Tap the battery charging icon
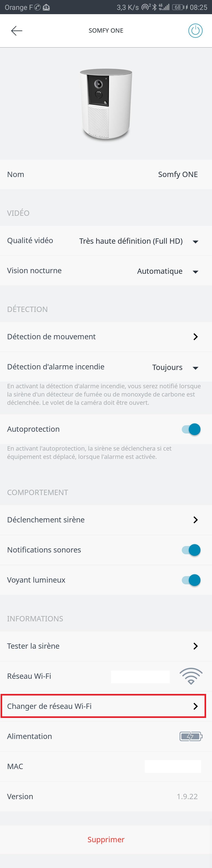The image size is (212, 868). (191, 736)
